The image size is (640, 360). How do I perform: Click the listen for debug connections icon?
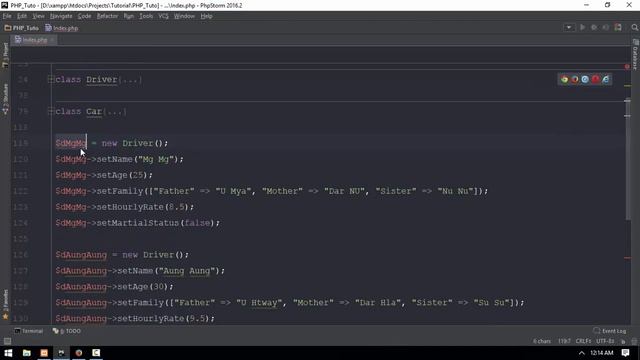tap(606, 28)
